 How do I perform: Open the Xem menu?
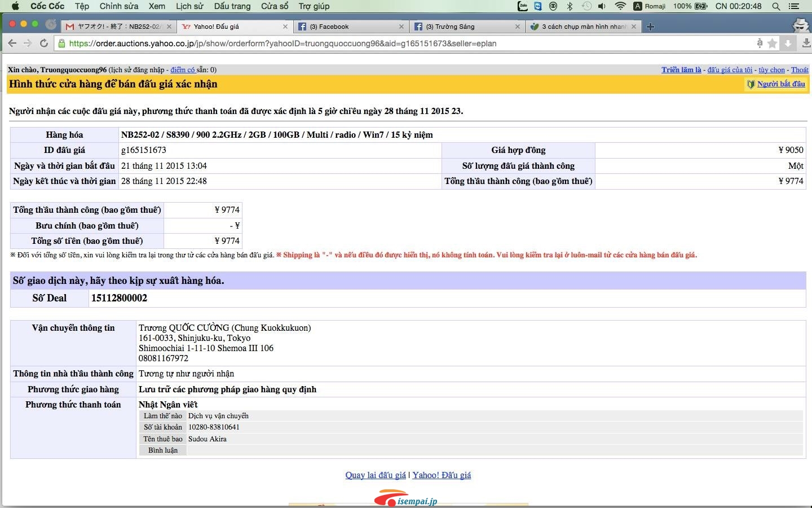[x=157, y=6]
